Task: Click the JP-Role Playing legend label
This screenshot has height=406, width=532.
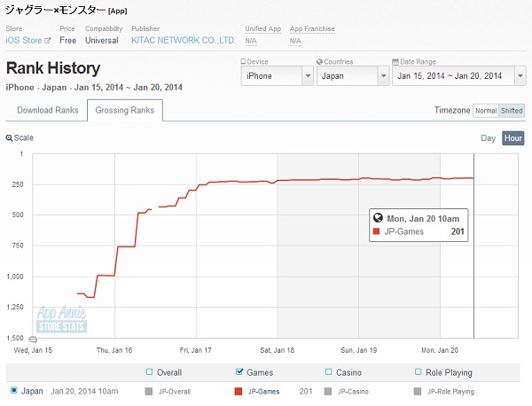Action: pos(450,392)
